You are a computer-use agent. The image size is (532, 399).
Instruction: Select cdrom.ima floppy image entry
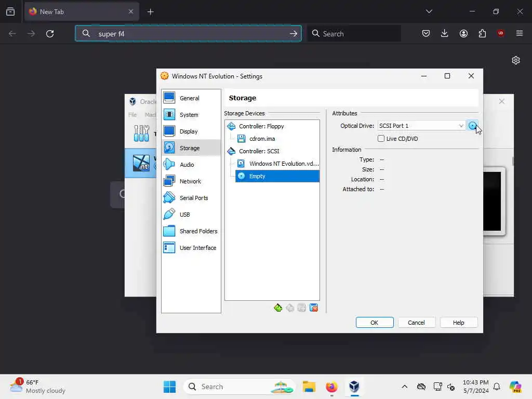pos(262,139)
